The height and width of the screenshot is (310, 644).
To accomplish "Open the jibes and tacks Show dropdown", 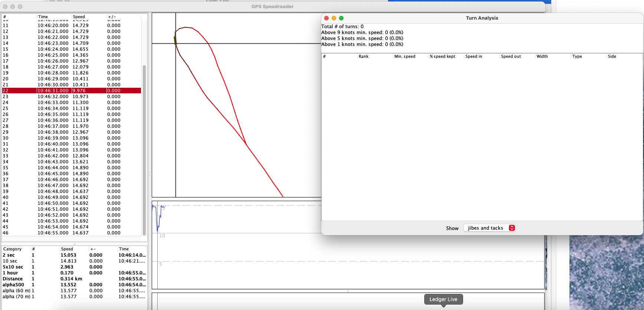I will [x=489, y=228].
